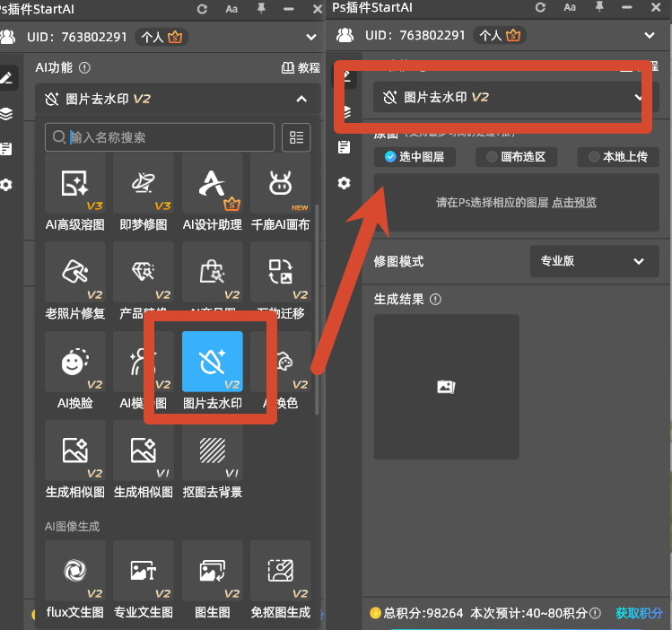
Task: Collapse the 图片去水印 V2 function list
Action: click(301, 99)
